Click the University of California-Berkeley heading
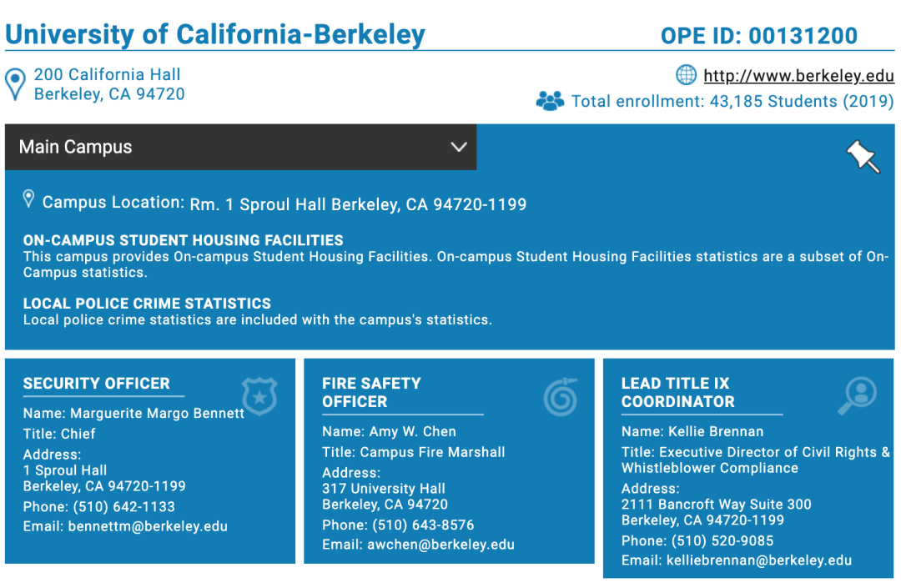This screenshot has width=901, height=588. 215,35
